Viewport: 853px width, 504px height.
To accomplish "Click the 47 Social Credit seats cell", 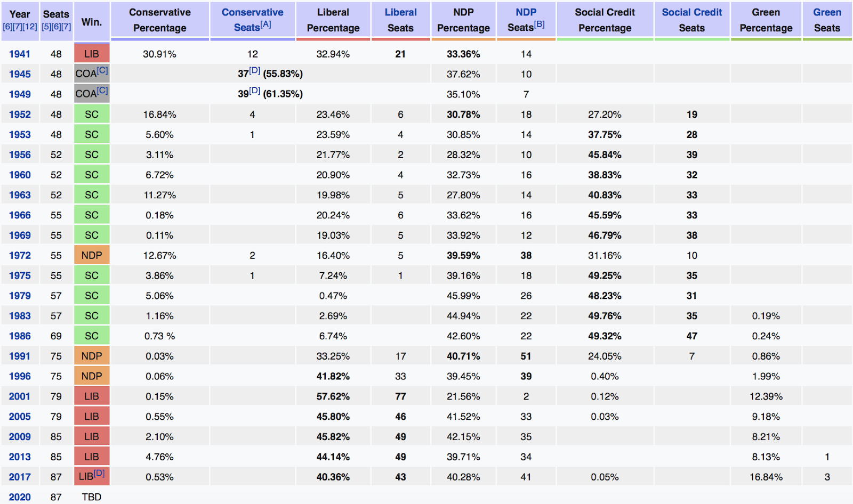I will point(691,336).
